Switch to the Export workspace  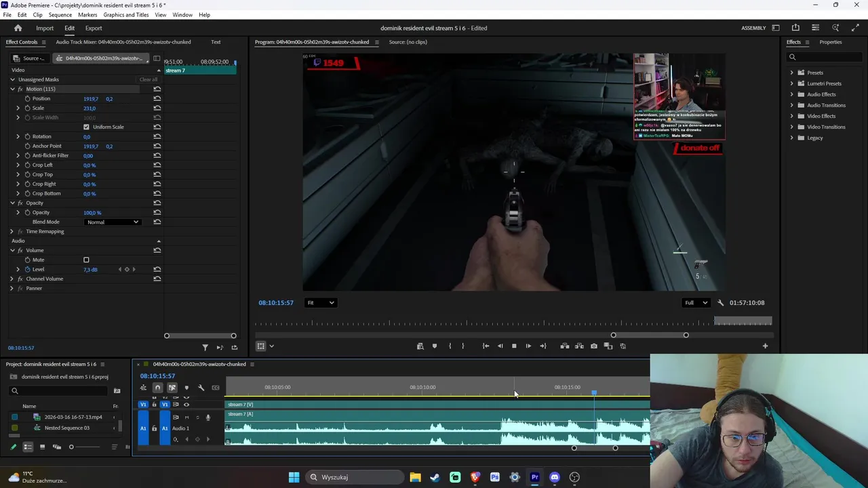pyautogui.click(x=94, y=28)
